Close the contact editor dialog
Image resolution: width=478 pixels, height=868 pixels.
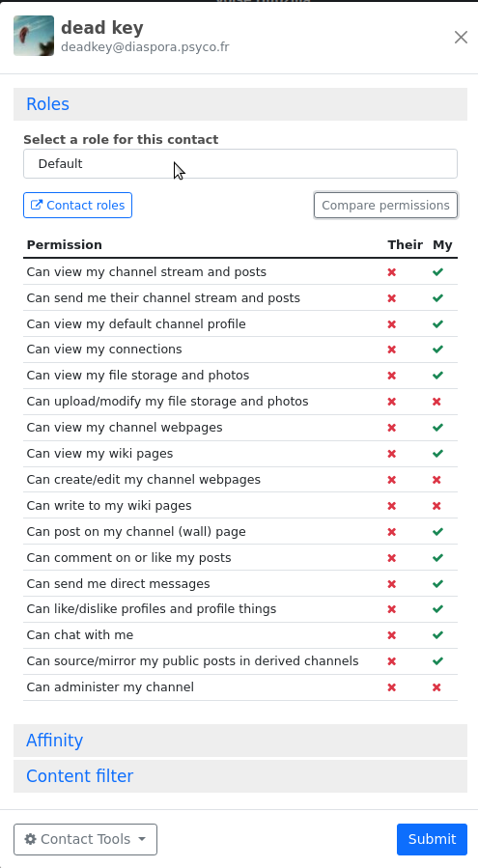pyautogui.click(x=461, y=37)
